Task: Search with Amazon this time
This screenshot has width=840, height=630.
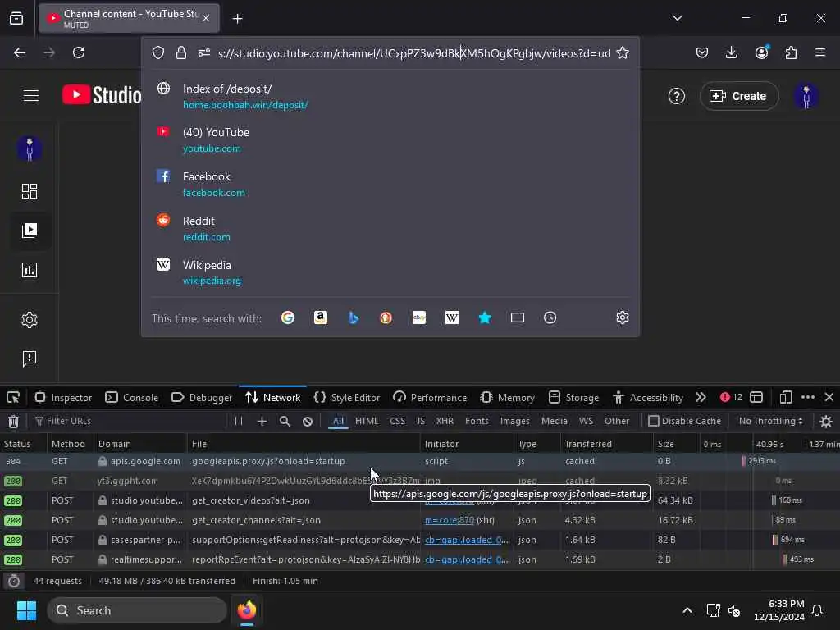Action: (x=321, y=317)
